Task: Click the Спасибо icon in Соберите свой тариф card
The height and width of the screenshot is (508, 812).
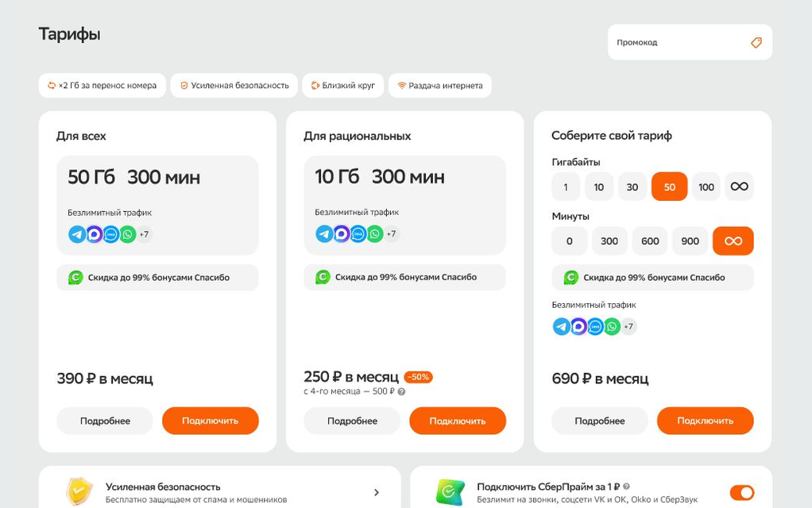Action: coord(570,277)
